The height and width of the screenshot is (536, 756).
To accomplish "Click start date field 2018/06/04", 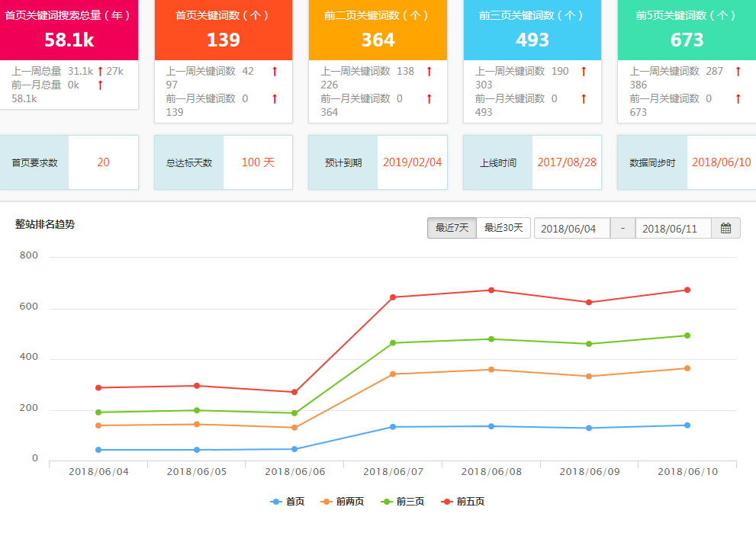I will pyautogui.click(x=571, y=229).
